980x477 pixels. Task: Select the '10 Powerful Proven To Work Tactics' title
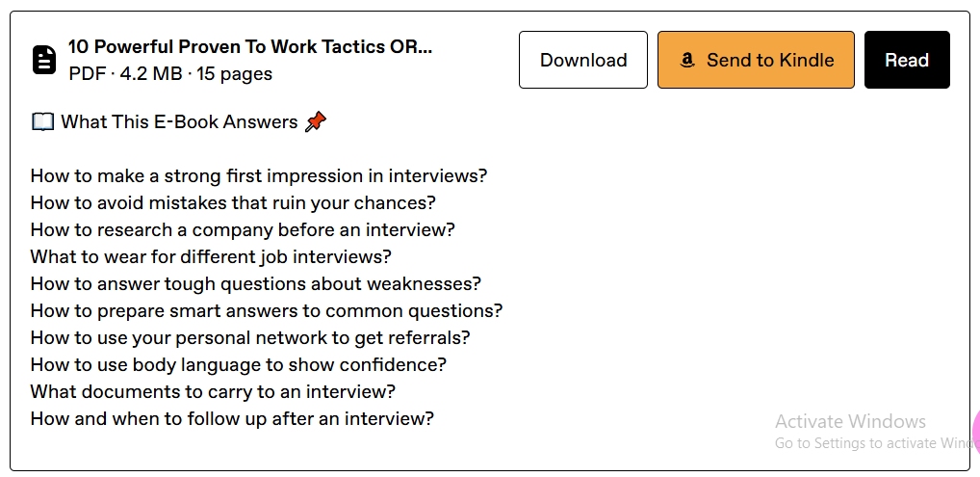click(x=250, y=47)
